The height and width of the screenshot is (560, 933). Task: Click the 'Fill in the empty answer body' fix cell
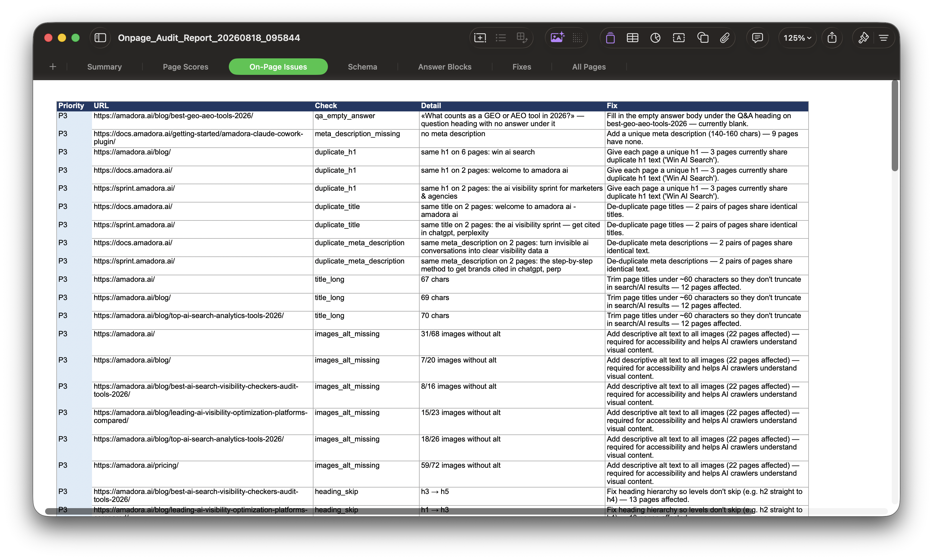click(x=707, y=120)
